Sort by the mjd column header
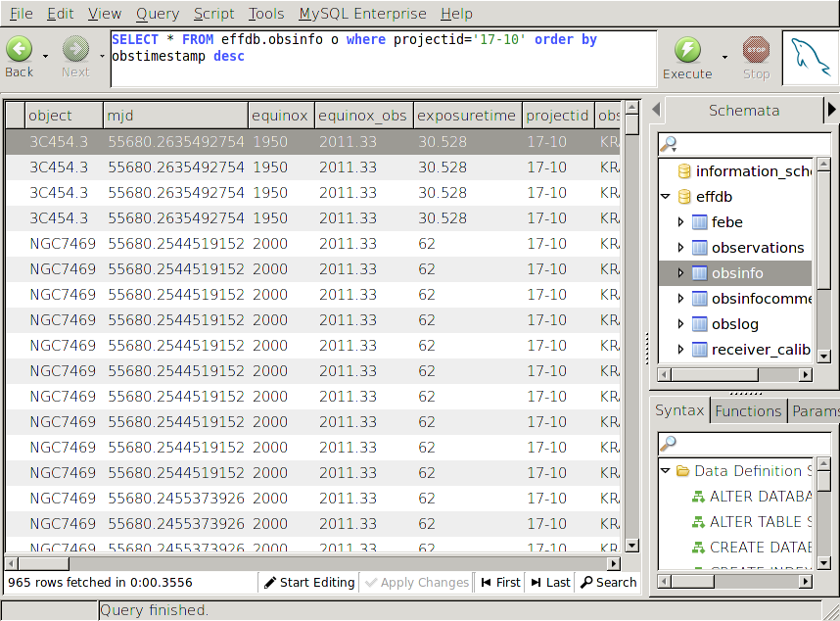The height and width of the screenshot is (621, 840). point(175,116)
